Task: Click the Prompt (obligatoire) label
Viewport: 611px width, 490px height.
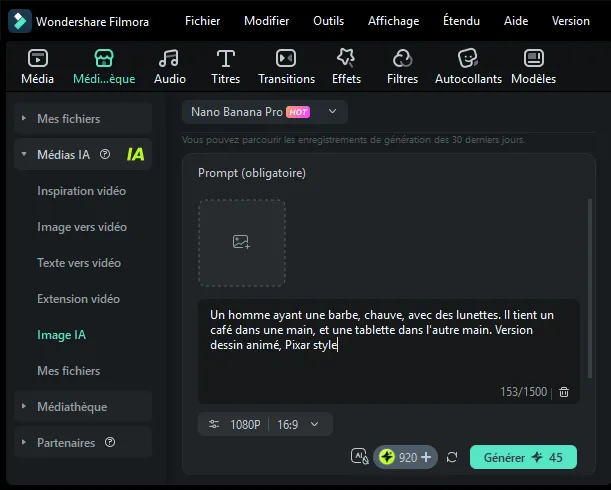Action: (x=252, y=173)
